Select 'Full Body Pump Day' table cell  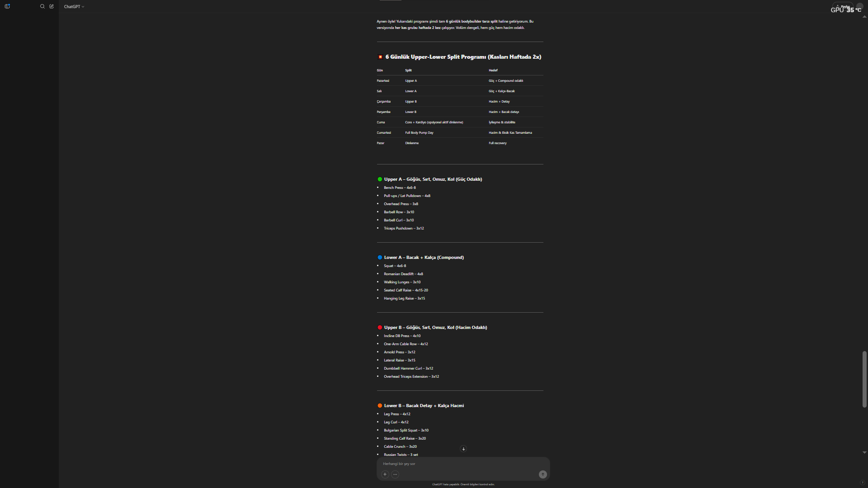click(419, 133)
